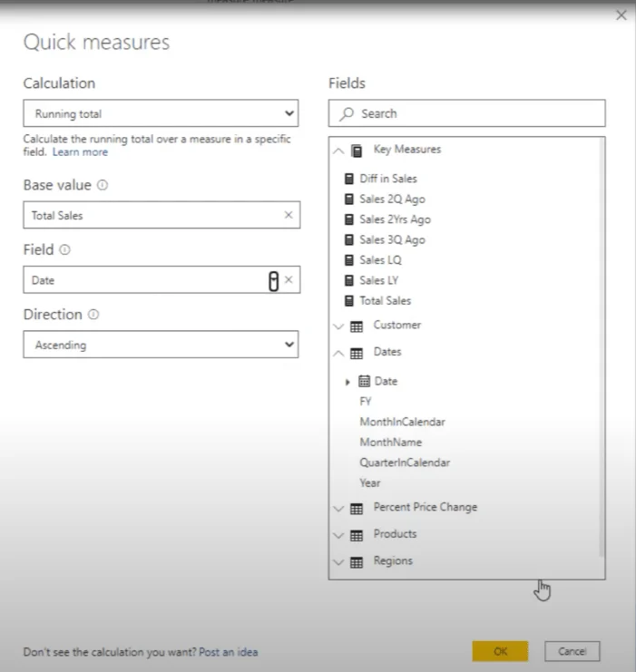Click the info icon next to Base value
636x672 pixels.
point(103,185)
